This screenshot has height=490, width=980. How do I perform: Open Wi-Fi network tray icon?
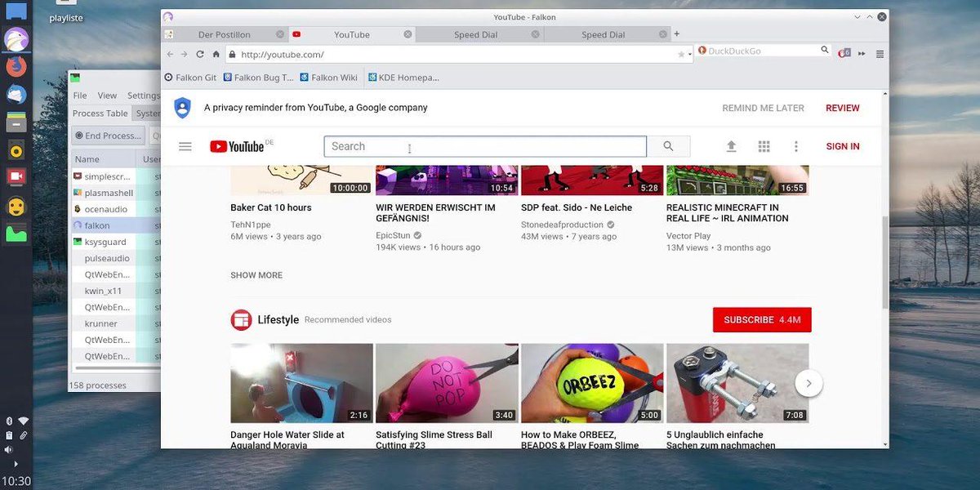(x=24, y=421)
